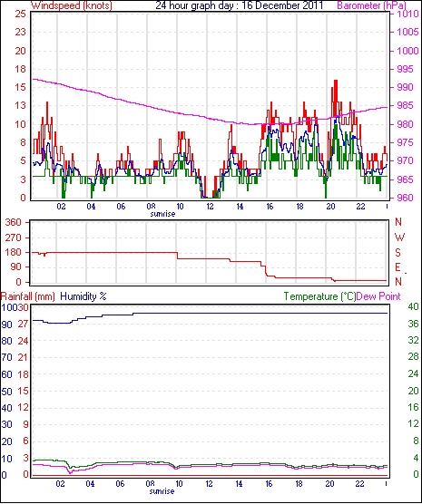Click the Temperature (°C) legend label
Image resolution: width=422 pixels, height=504 pixels.
(x=319, y=296)
